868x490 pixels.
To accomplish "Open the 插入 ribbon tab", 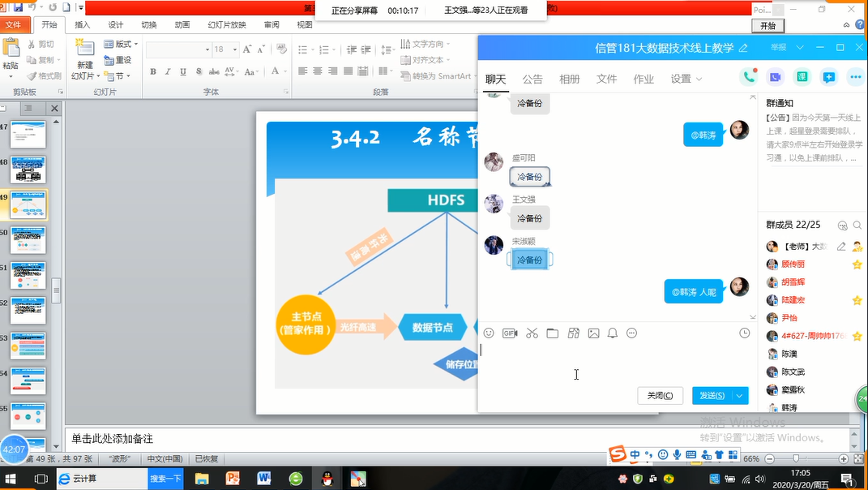I will [83, 25].
